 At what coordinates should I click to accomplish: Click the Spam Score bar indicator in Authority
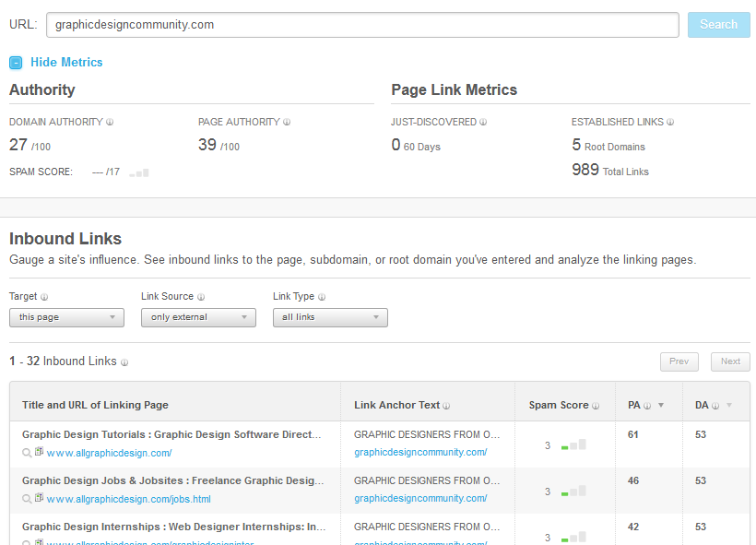[x=139, y=172]
